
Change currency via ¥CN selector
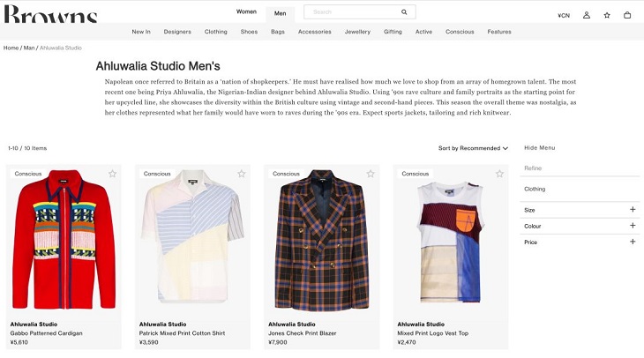(x=564, y=16)
